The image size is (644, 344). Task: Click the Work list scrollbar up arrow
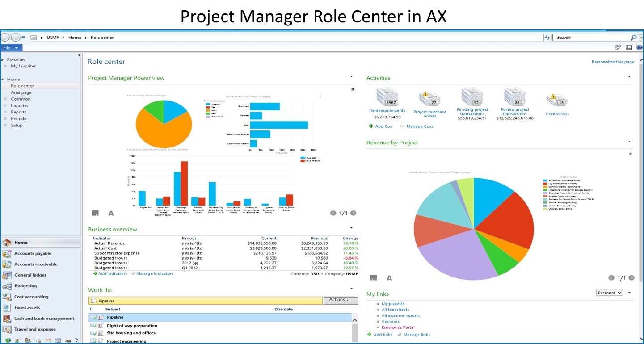coord(355,319)
